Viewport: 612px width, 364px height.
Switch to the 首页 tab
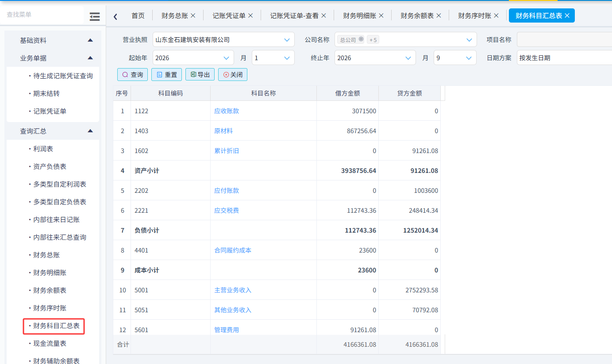138,15
